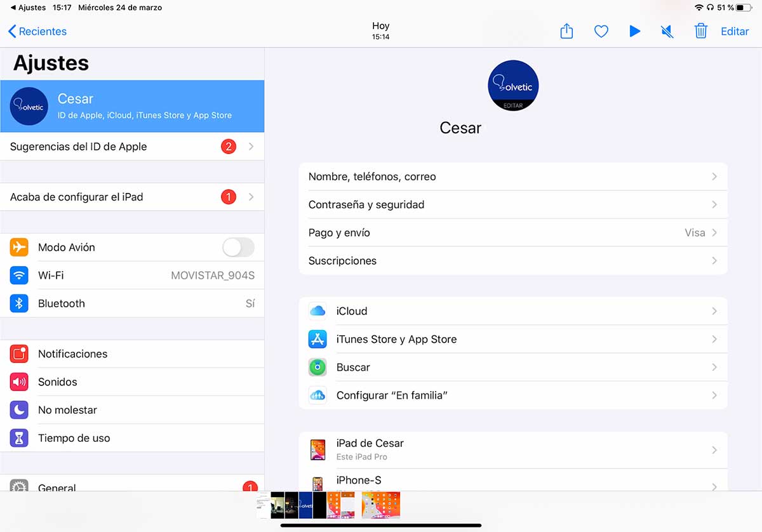Image resolution: width=762 pixels, height=532 pixels.
Task: Open Bluetooth via its icon
Action: [19, 303]
